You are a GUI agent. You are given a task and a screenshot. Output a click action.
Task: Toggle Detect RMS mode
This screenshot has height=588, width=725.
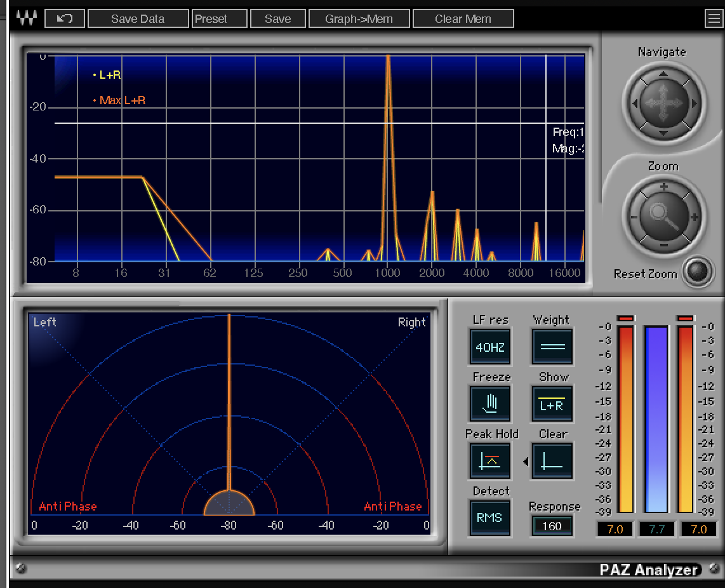[490, 518]
